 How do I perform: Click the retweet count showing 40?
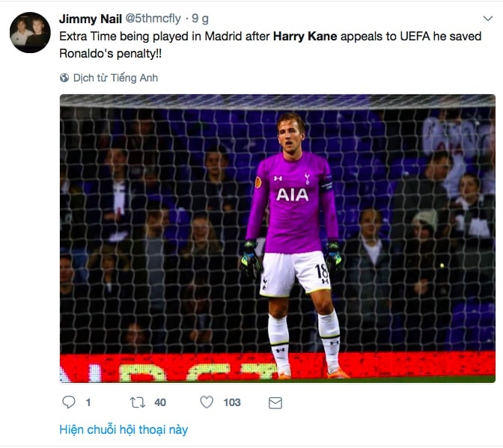pyautogui.click(x=160, y=402)
